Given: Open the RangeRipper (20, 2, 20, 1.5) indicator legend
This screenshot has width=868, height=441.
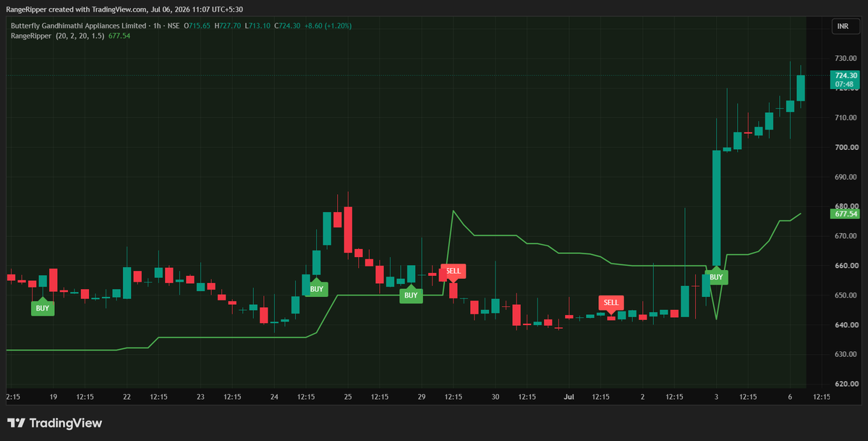Looking at the screenshot, I should point(56,34).
